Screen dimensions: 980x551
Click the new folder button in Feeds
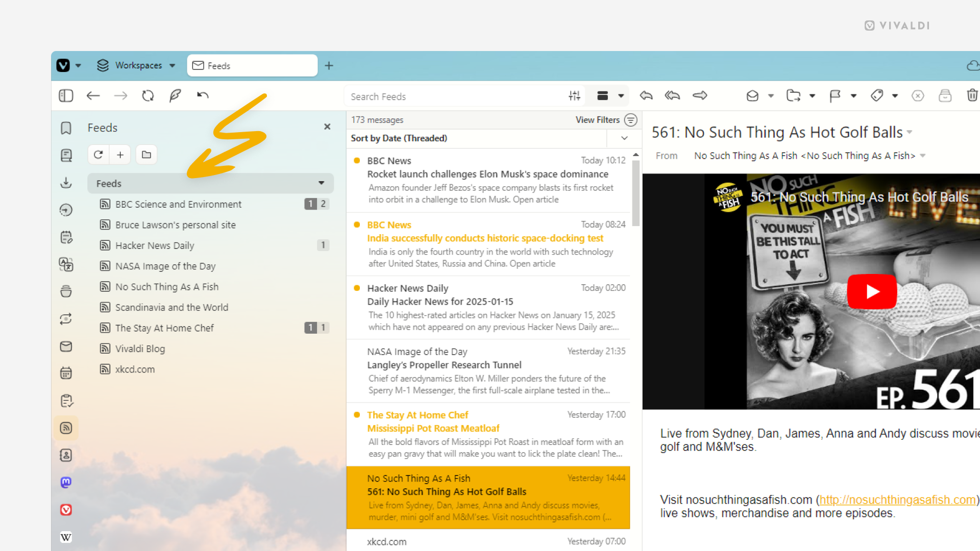pos(146,155)
